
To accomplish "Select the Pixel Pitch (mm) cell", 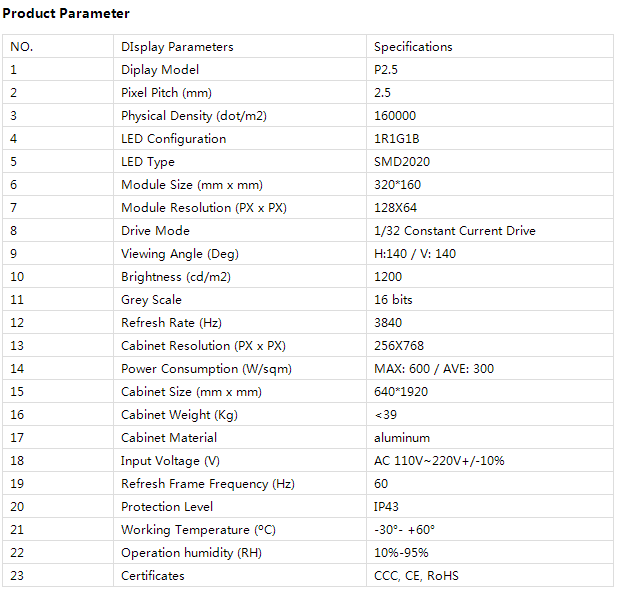I will (x=167, y=93).
